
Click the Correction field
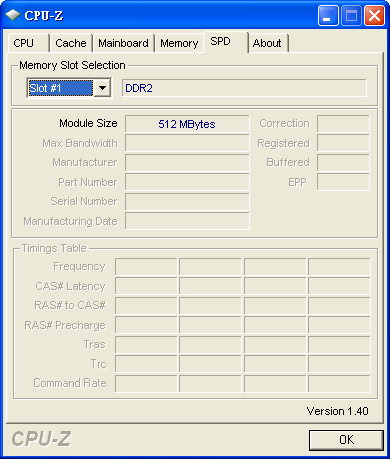click(x=343, y=124)
